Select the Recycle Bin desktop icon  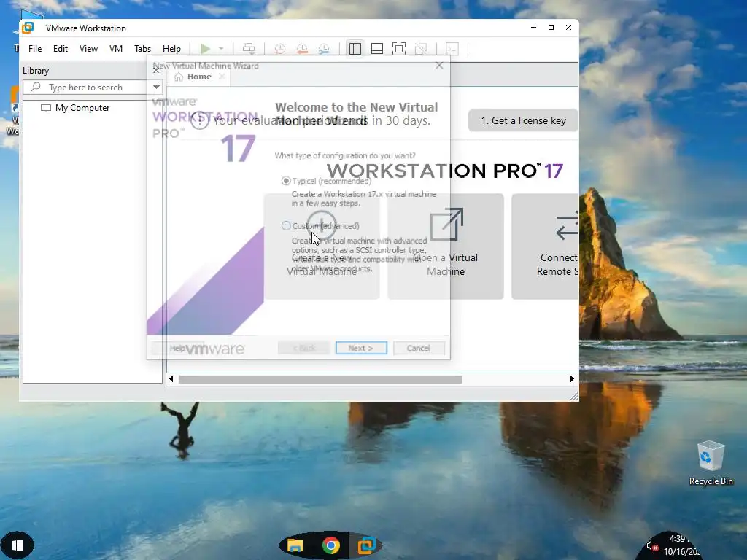tap(711, 463)
